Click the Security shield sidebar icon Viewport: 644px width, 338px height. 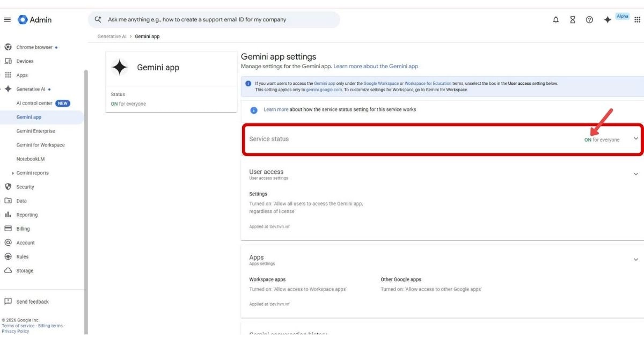point(8,187)
